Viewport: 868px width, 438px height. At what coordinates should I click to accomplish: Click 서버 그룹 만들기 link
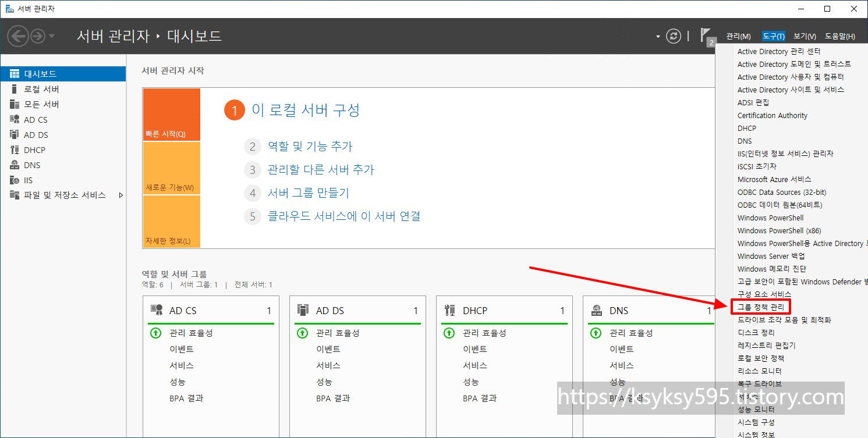308,193
